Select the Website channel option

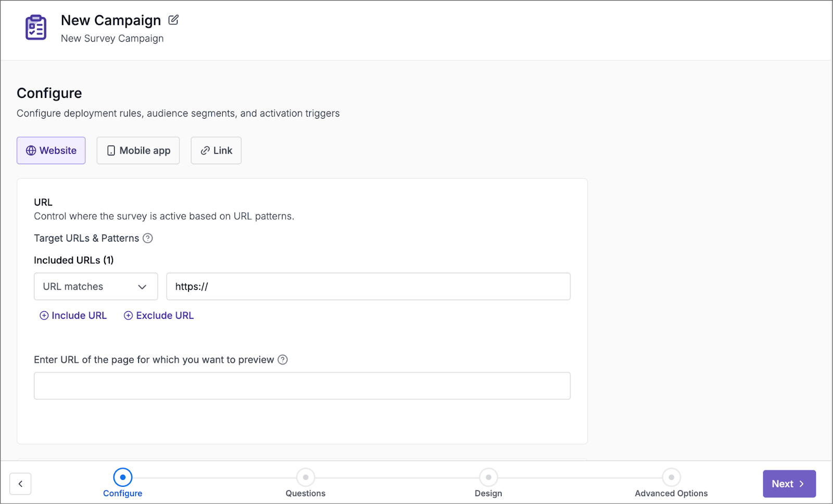(x=51, y=150)
